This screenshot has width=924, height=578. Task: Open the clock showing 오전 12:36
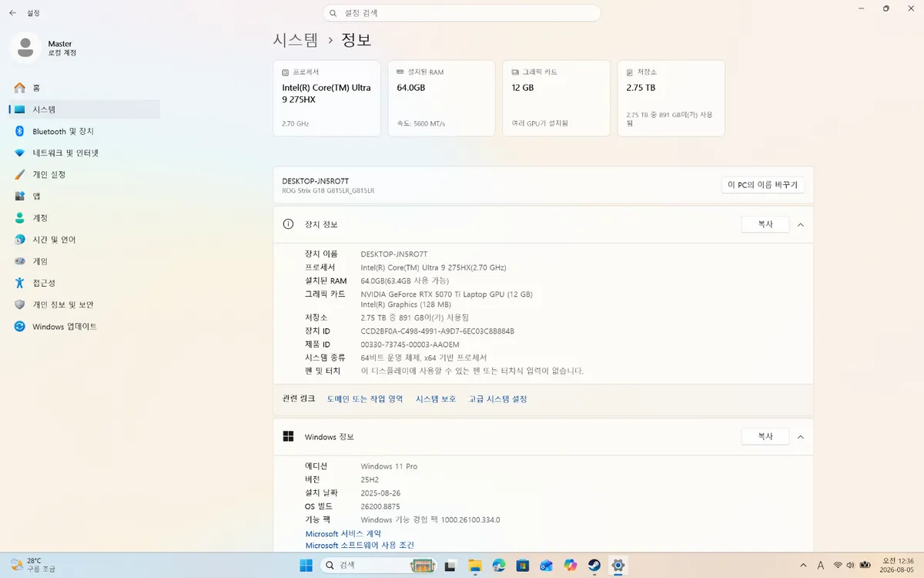tap(896, 565)
